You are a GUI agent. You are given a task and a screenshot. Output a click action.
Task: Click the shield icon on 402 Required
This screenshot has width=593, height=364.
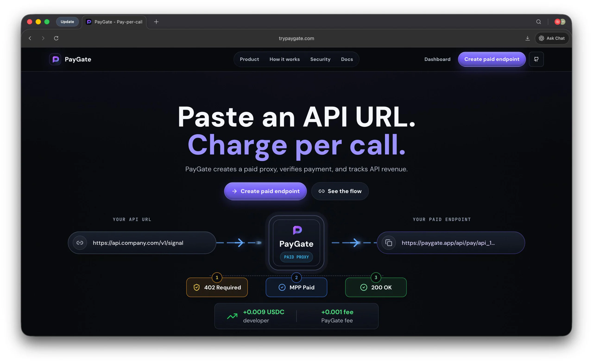pyautogui.click(x=196, y=287)
